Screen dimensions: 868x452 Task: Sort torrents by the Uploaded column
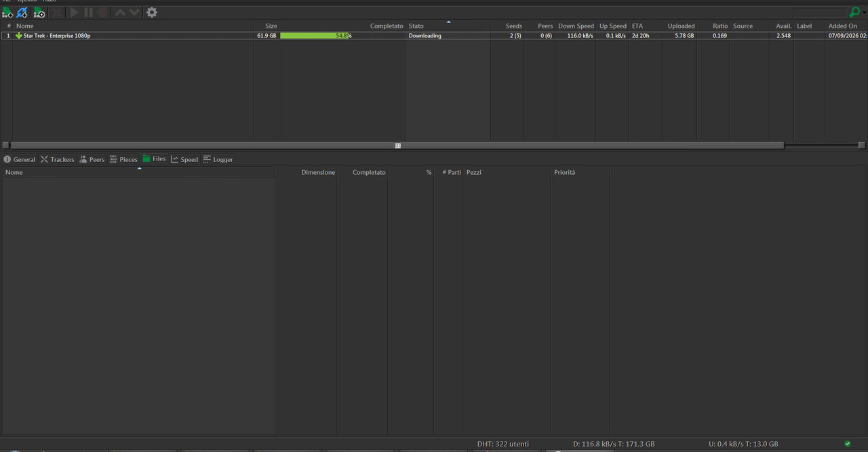(x=681, y=26)
